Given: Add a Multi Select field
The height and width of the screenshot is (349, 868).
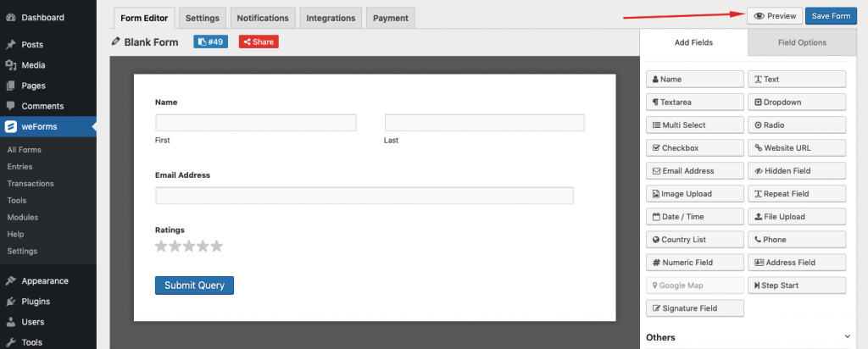Looking at the screenshot, I should pyautogui.click(x=695, y=125).
